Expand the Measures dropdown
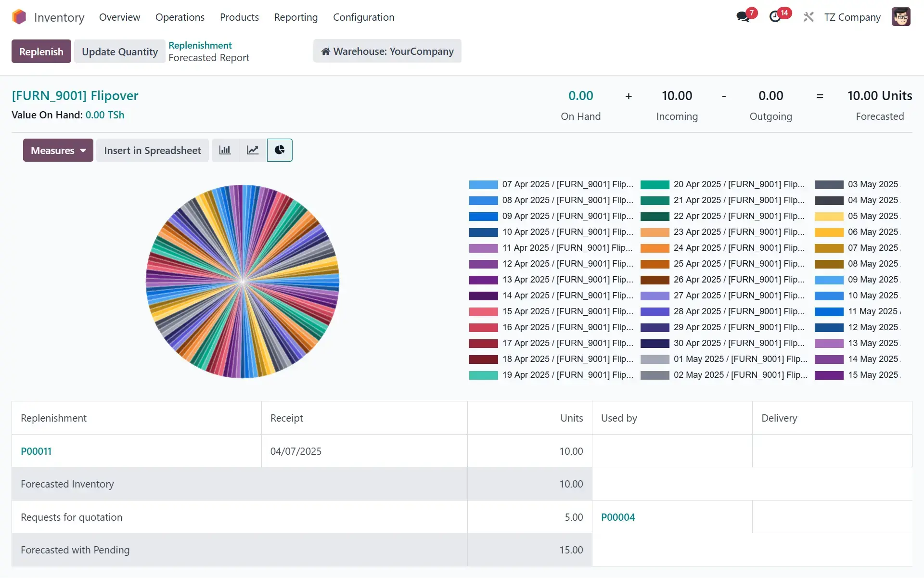Screen dimensions: 924x578 (x=58, y=150)
